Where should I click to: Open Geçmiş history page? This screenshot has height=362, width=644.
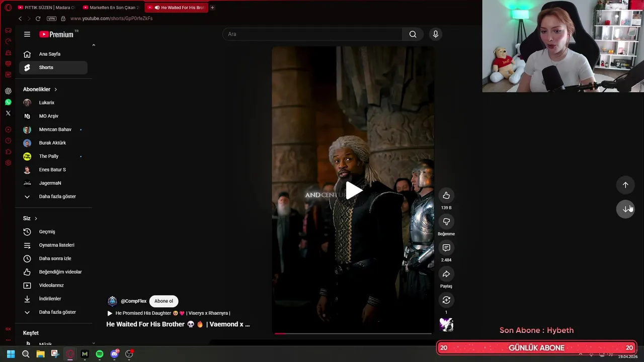(53, 232)
